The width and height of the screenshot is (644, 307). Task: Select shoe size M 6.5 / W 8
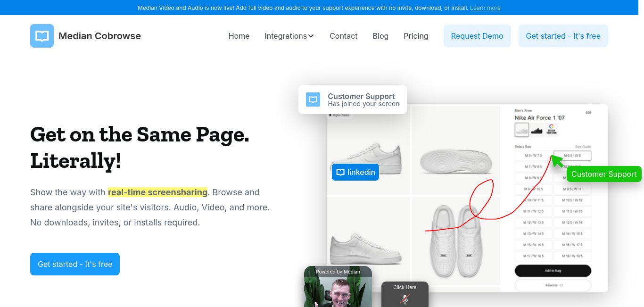pos(572,156)
